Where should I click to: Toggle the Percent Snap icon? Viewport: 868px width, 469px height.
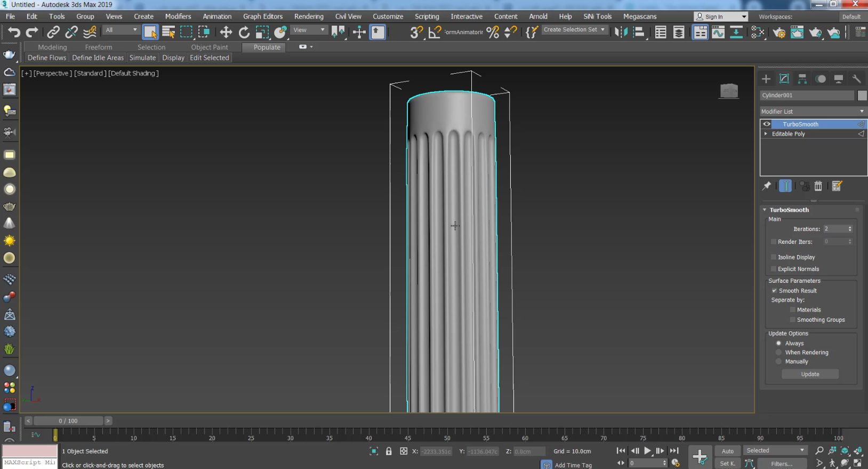point(493,33)
